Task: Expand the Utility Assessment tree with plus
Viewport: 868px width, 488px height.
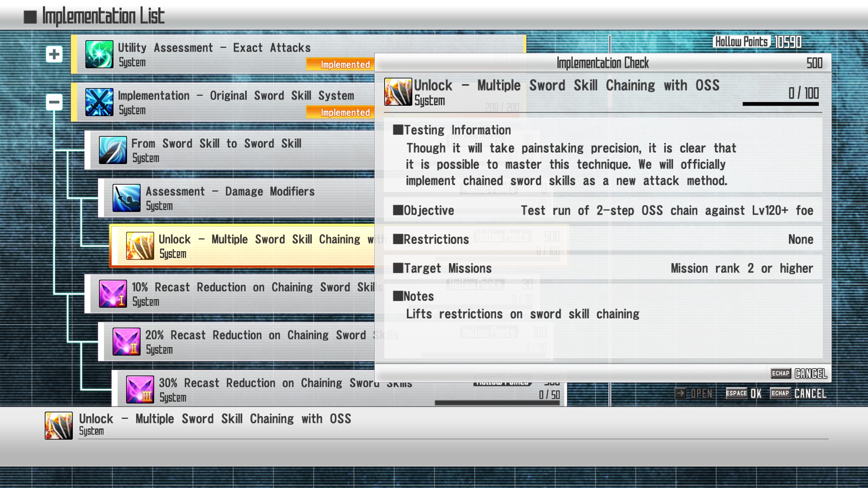Action: pos(54,54)
